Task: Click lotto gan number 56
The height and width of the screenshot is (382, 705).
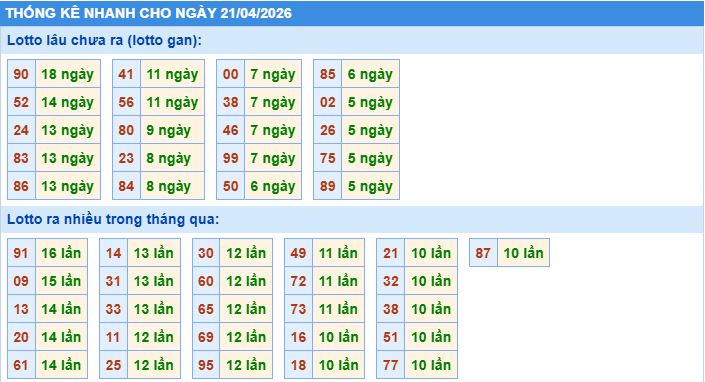Action: point(126,102)
